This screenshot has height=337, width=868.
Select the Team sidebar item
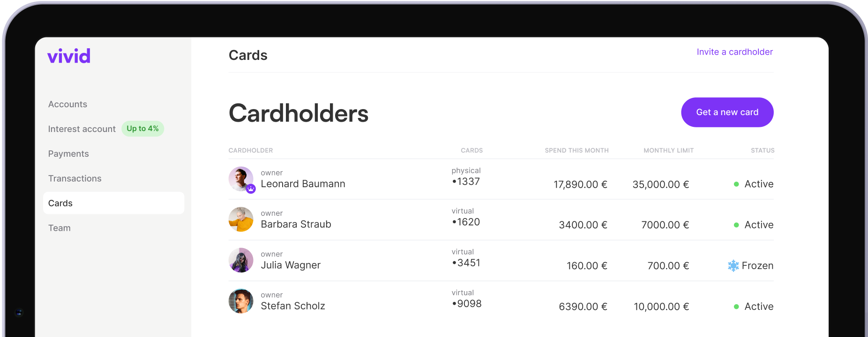(60, 228)
